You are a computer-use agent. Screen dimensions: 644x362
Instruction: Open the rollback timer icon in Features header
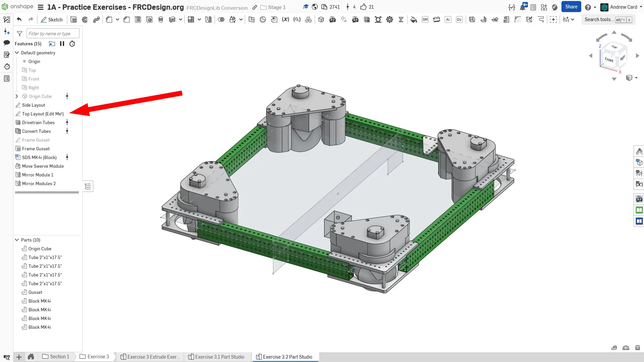coord(72,44)
